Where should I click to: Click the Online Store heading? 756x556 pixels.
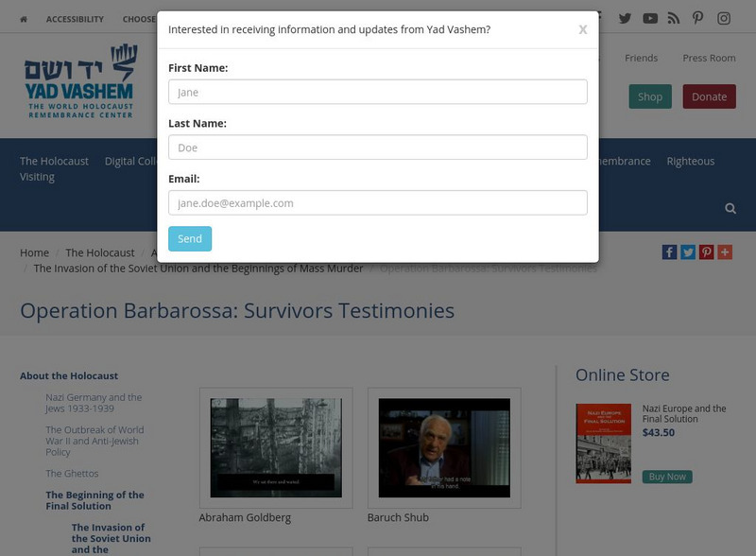point(623,375)
